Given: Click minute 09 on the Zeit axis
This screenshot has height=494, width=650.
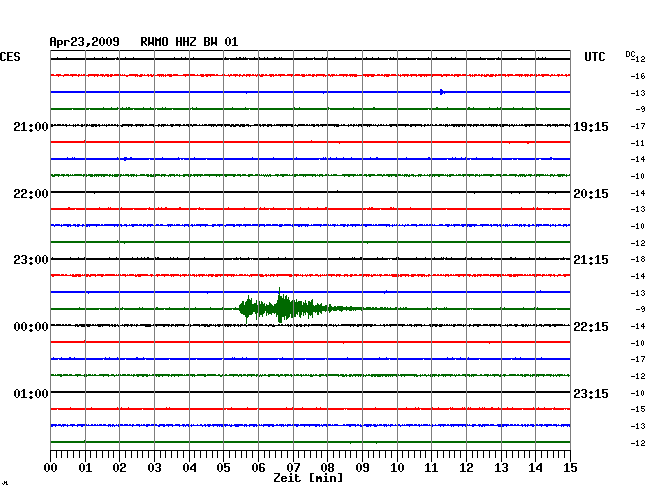Looking at the screenshot, I should pyautogui.click(x=362, y=467).
